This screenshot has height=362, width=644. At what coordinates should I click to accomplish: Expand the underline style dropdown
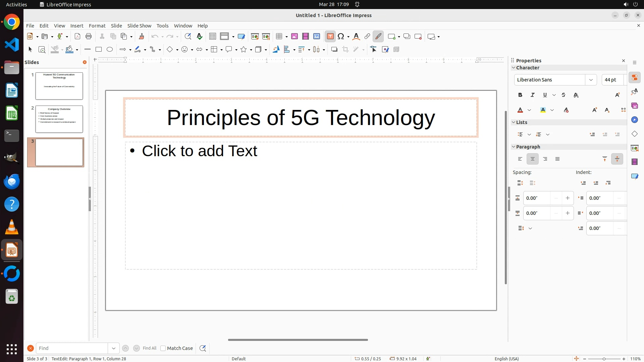coord(554,95)
